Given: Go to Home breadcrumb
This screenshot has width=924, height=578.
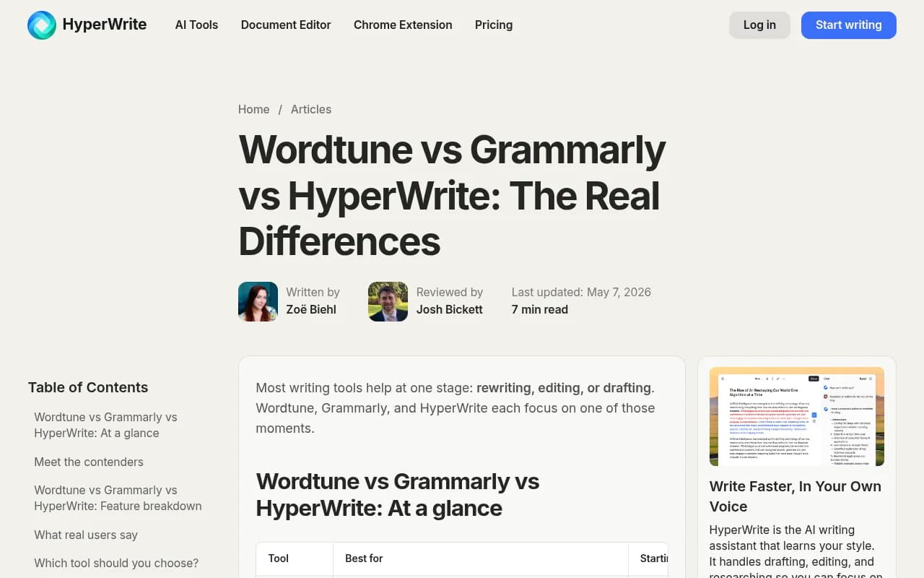Looking at the screenshot, I should click(254, 109).
